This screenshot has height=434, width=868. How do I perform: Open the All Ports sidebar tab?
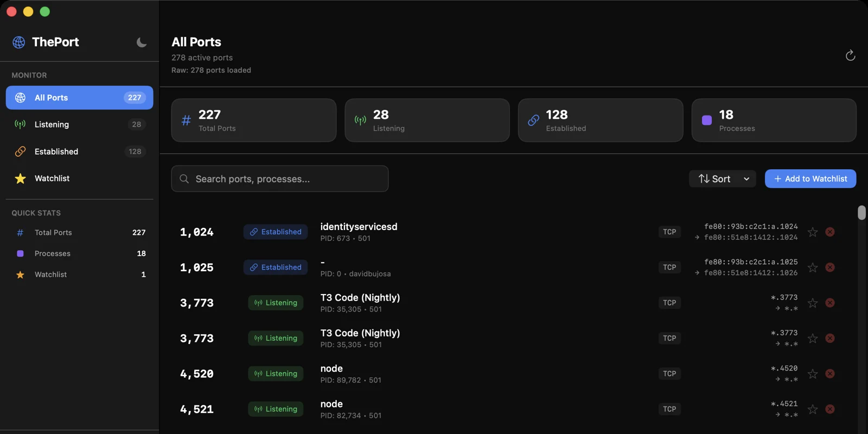[79, 98]
